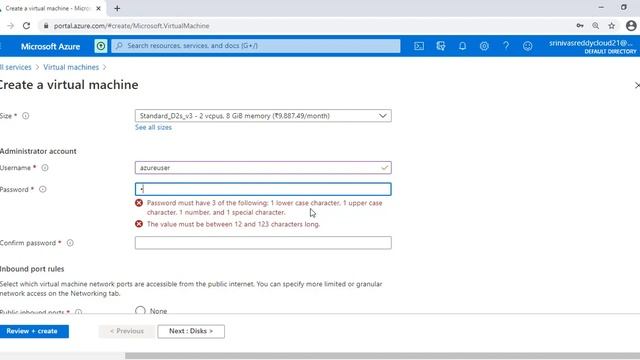This screenshot has height=360, width=640.
Task: Click the Size info icon
Action: click(x=26, y=116)
